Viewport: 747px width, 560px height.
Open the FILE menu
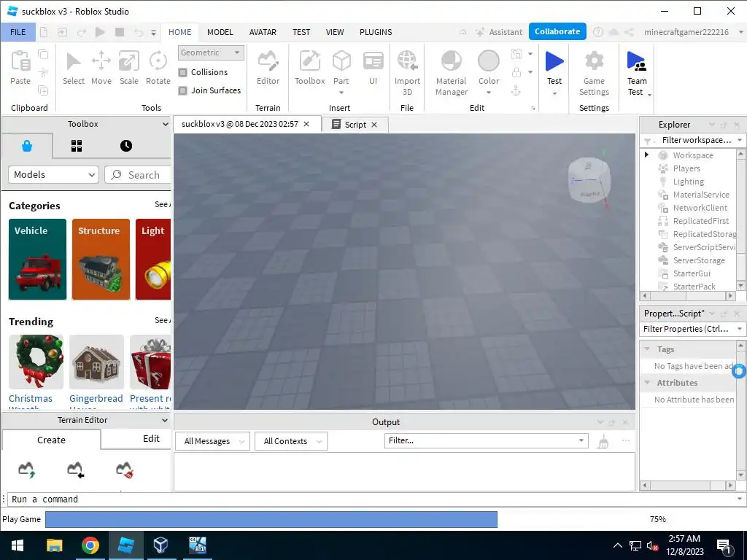click(x=18, y=32)
